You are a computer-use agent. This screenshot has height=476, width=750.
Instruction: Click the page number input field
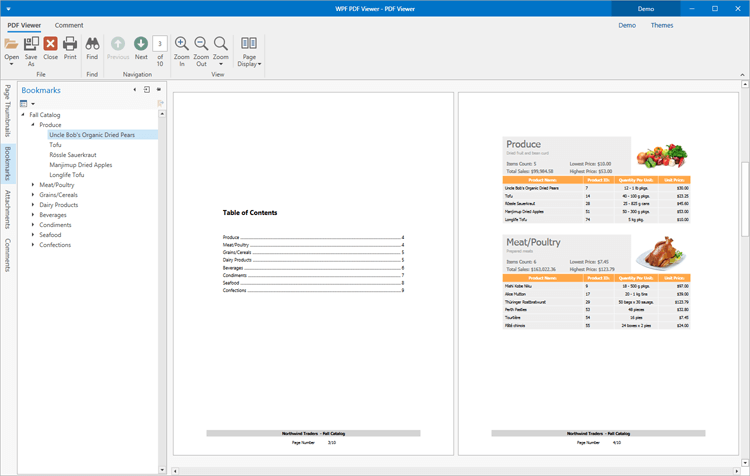click(160, 44)
